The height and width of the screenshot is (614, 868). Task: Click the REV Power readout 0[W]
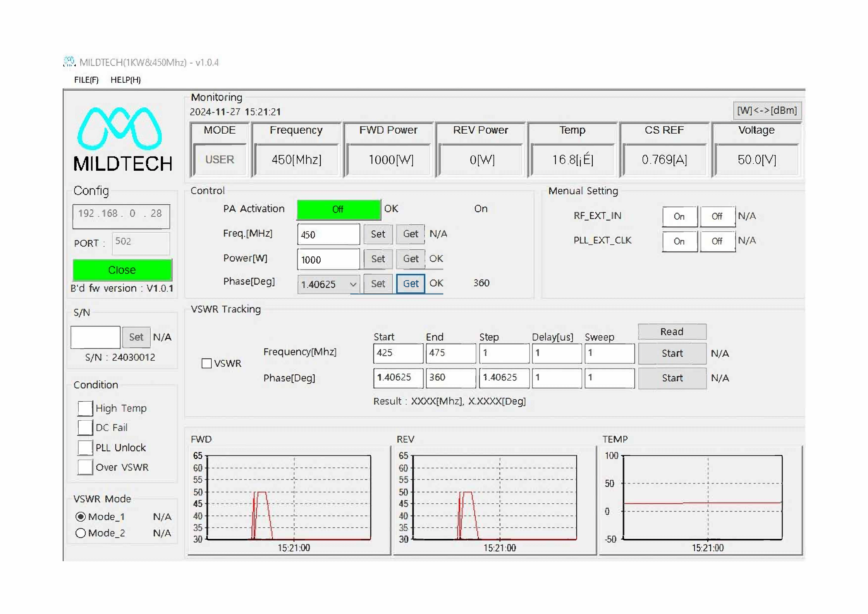[482, 160]
